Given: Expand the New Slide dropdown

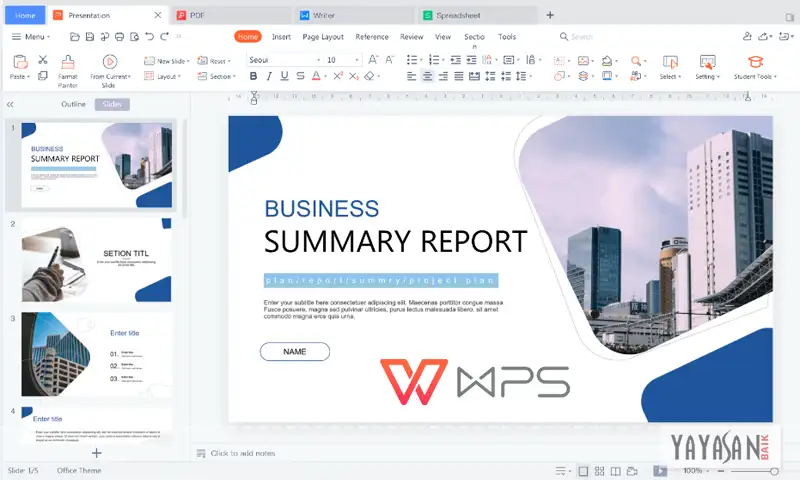Looking at the screenshot, I should pyautogui.click(x=188, y=61).
